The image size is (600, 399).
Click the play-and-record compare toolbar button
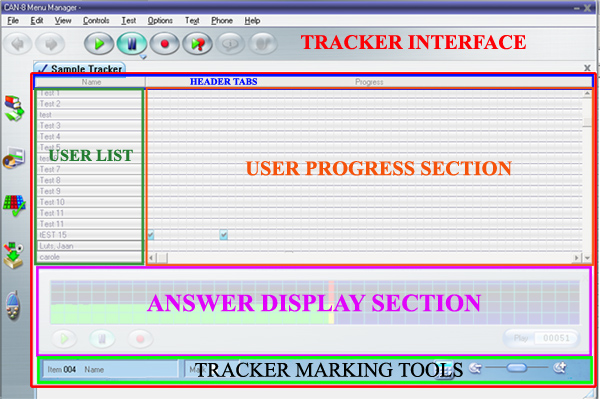pos(197,44)
